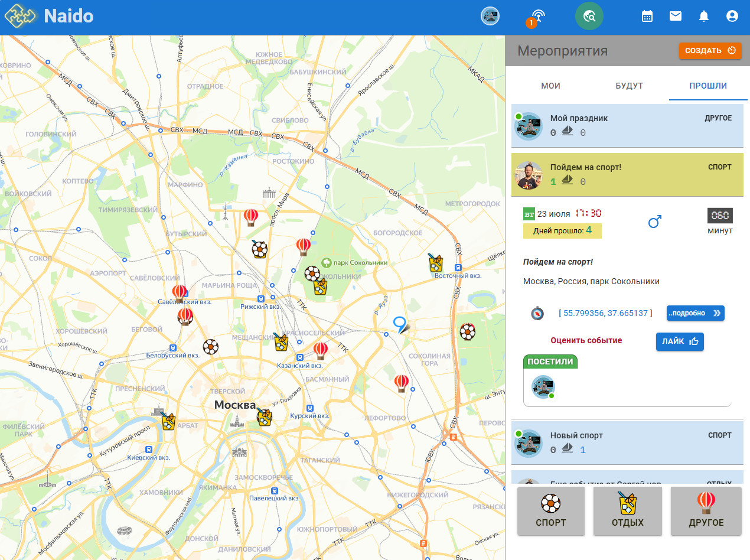Click the cocktail marker above Восточный вкз.
This screenshot has width=750, height=560.
click(x=436, y=262)
